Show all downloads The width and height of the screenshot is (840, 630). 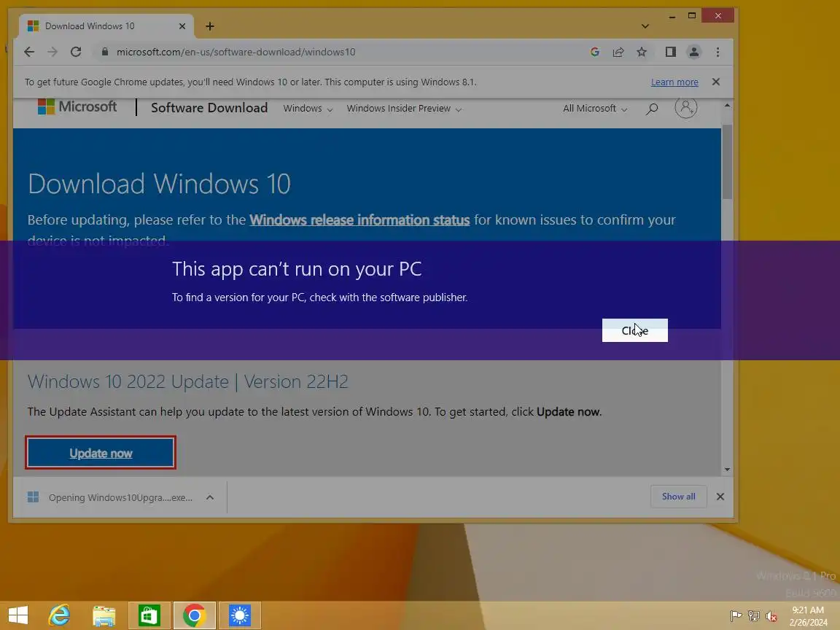[x=679, y=497]
